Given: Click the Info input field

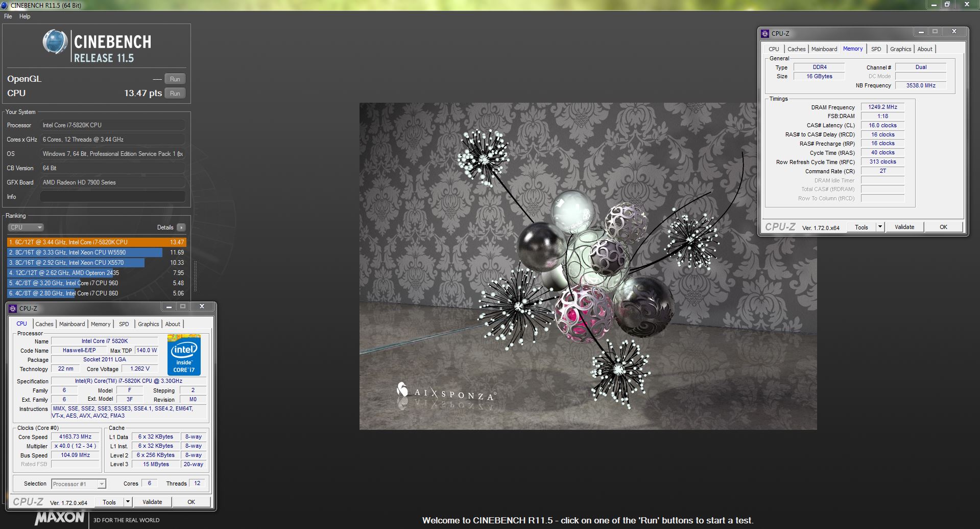Looking at the screenshot, I should (113, 197).
